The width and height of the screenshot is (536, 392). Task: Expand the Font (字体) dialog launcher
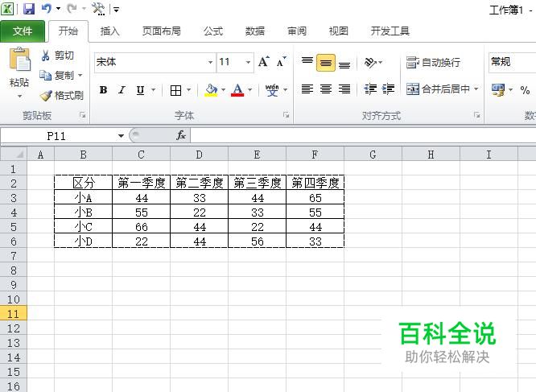point(287,115)
